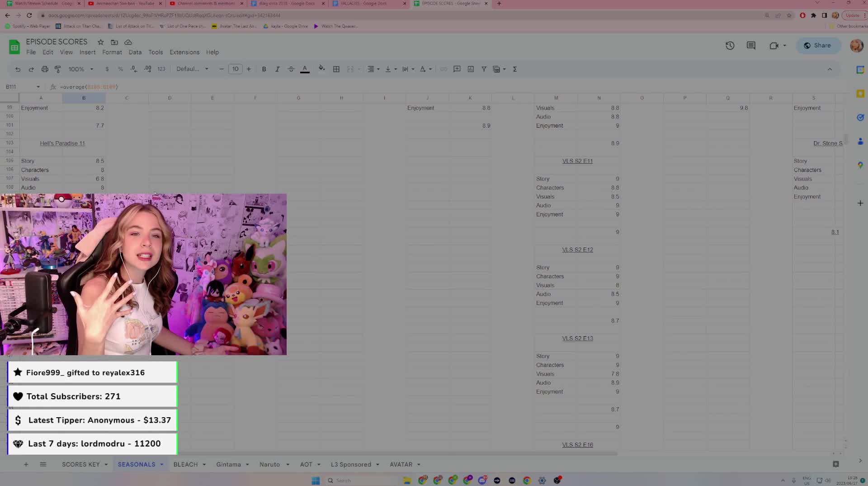Click the Insert comment icon
The image size is (868, 486).
(x=457, y=69)
